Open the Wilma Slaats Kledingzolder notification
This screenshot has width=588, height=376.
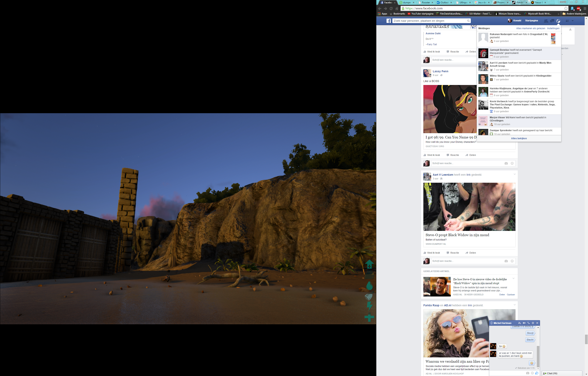[519, 79]
